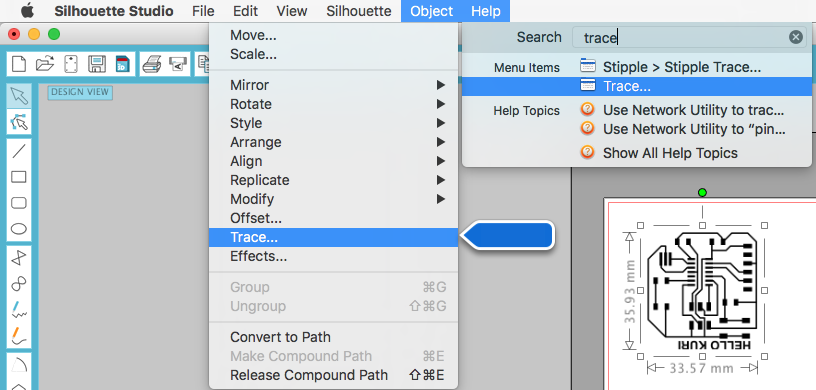
Task: Click the Show All Help Topics link
Action: pyautogui.click(x=670, y=153)
